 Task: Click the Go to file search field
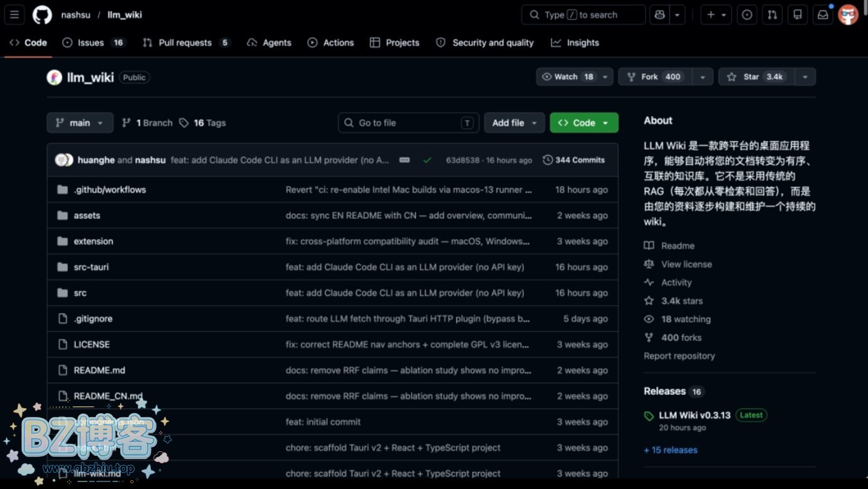point(408,123)
